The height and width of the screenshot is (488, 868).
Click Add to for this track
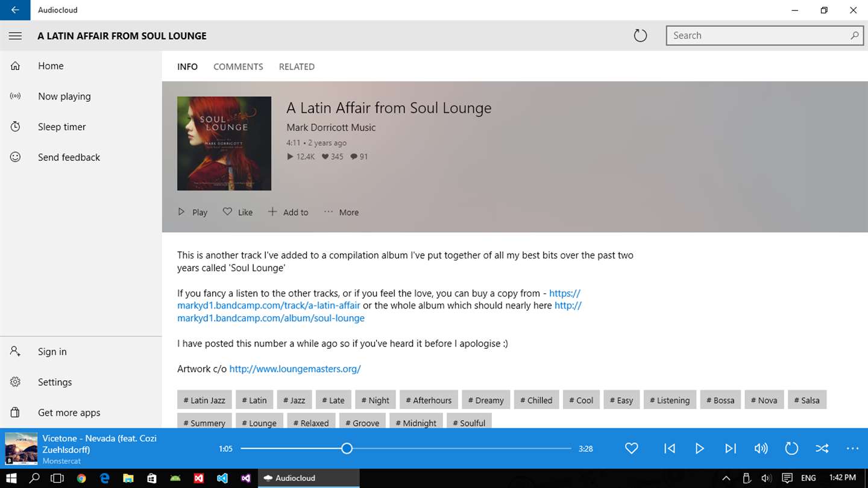[x=288, y=212]
